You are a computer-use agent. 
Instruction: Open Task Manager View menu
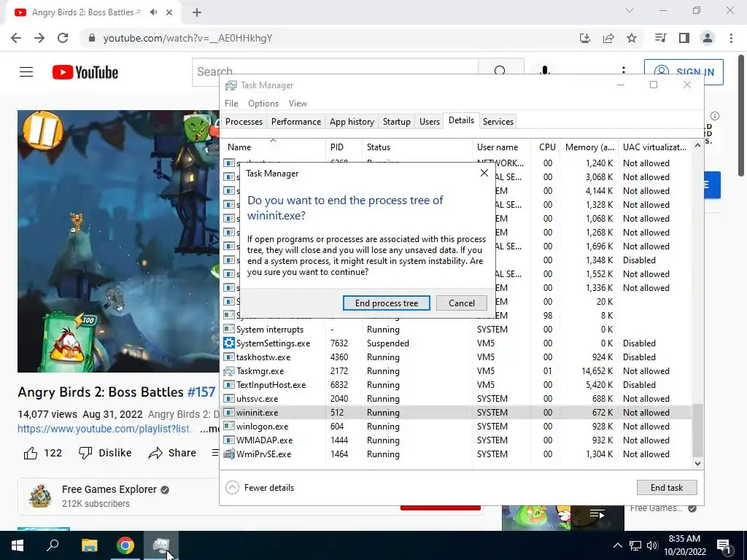[298, 104]
